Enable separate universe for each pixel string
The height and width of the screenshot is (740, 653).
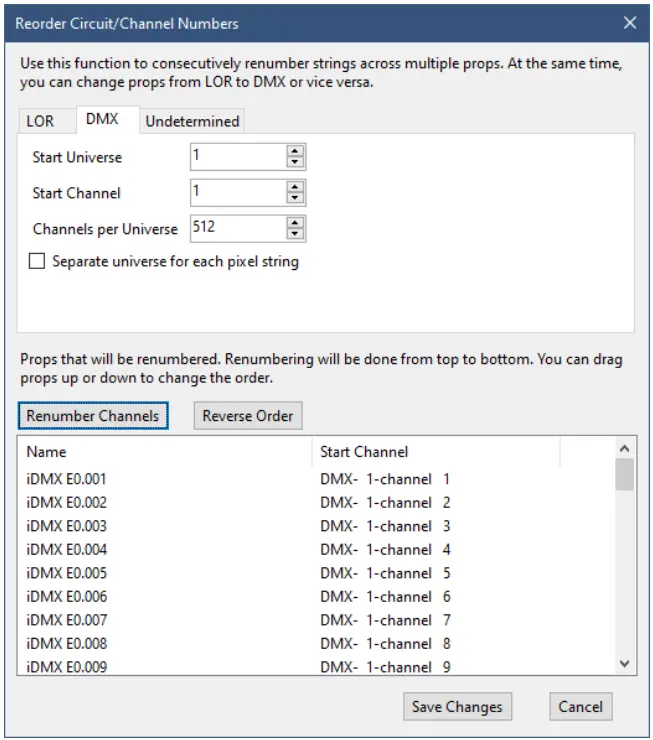tap(38, 262)
